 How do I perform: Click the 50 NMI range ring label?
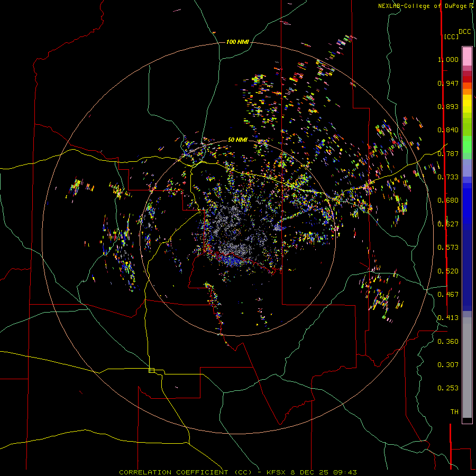[237, 140]
